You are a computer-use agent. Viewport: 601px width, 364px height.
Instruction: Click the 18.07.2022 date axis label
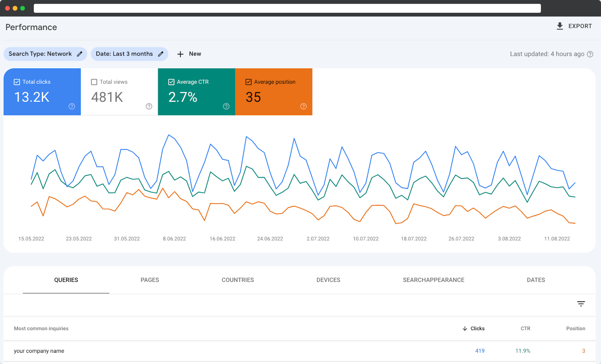point(414,239)
